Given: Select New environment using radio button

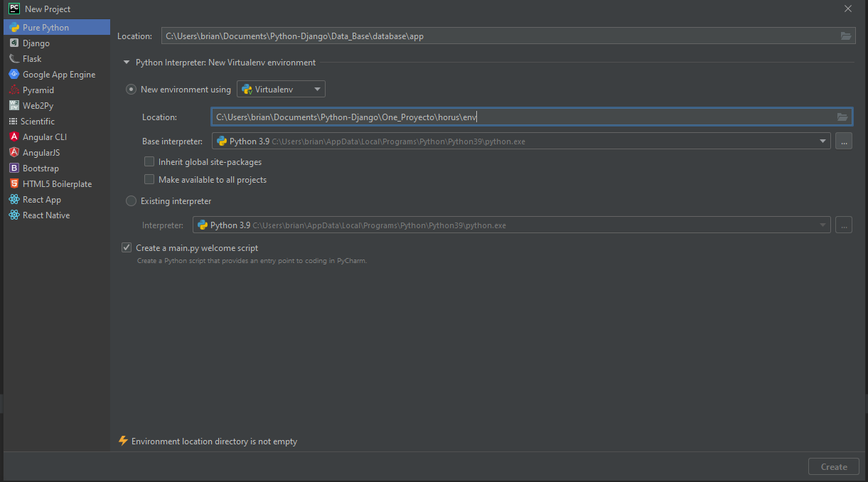Looking at the screenshot, I should pyautogui.click(x=131, y=90).
